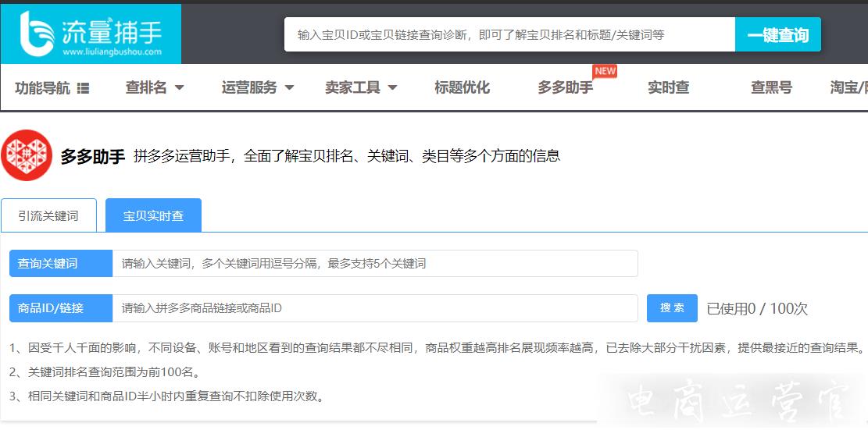Click the 多多助手 heading text
The width and height of the screenshot is (868, 430).
(x=92, y=157)
